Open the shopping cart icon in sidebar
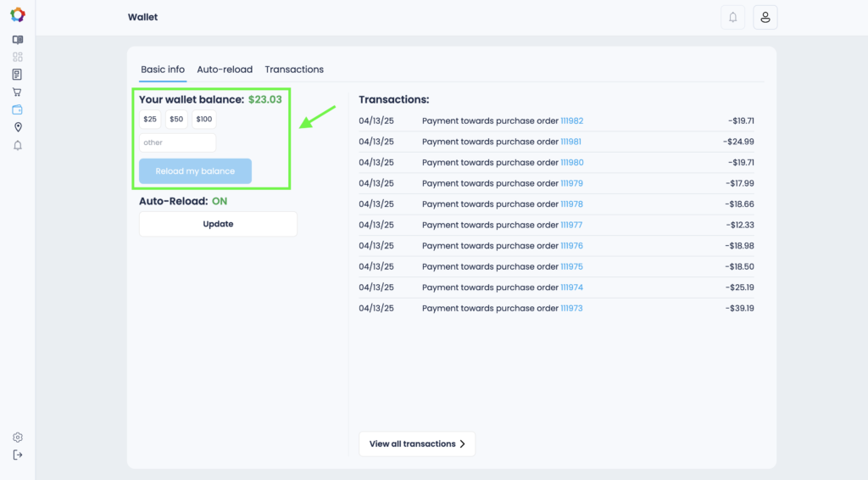 point(18,92)
